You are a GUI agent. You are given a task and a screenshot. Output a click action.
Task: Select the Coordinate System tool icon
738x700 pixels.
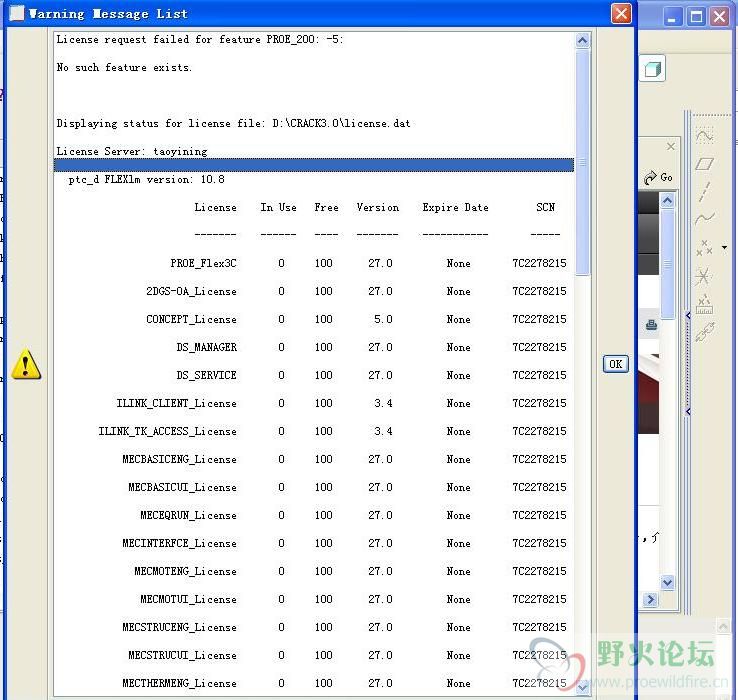tap(703, 276)
